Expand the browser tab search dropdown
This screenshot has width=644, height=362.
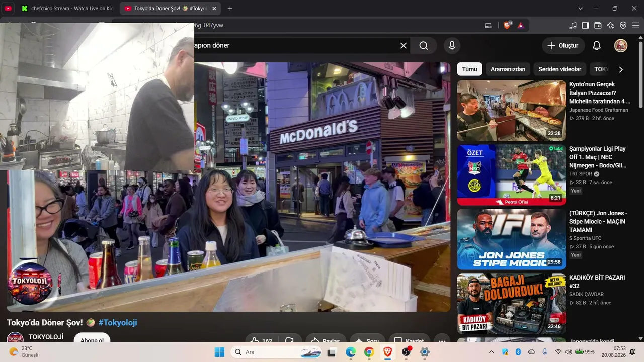pos(581,9)
